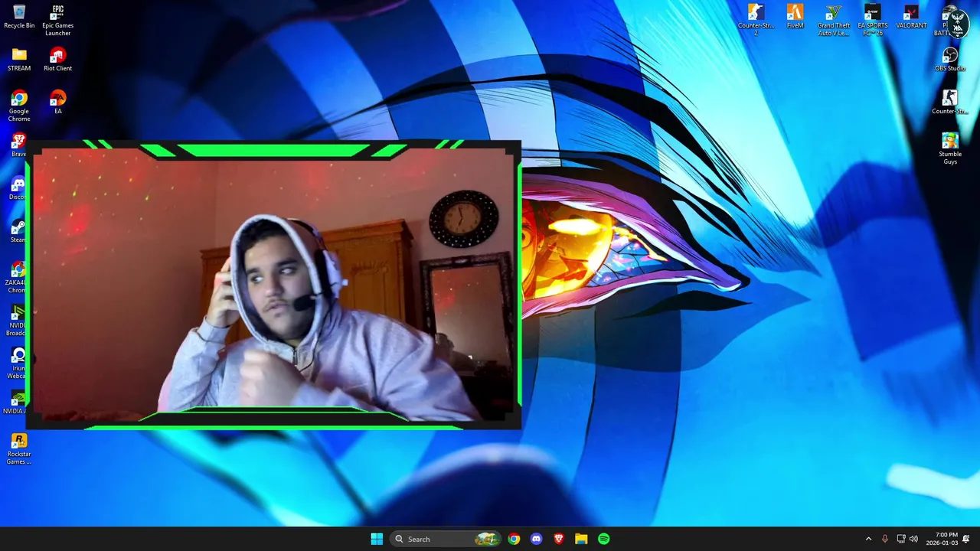980x551 pixels.
Task: Launch Rockstar Games Launcher shortcut
Action: tap(19, 448)
